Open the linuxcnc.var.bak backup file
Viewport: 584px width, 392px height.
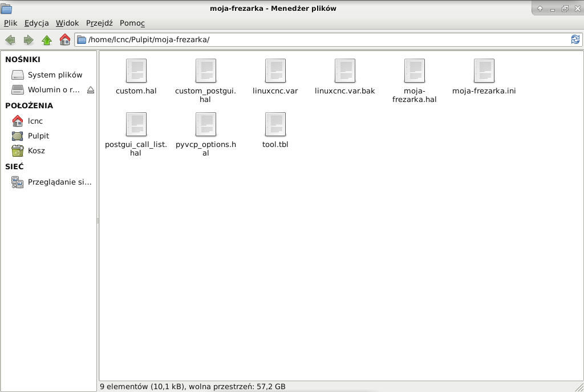[x=344, y=71]
